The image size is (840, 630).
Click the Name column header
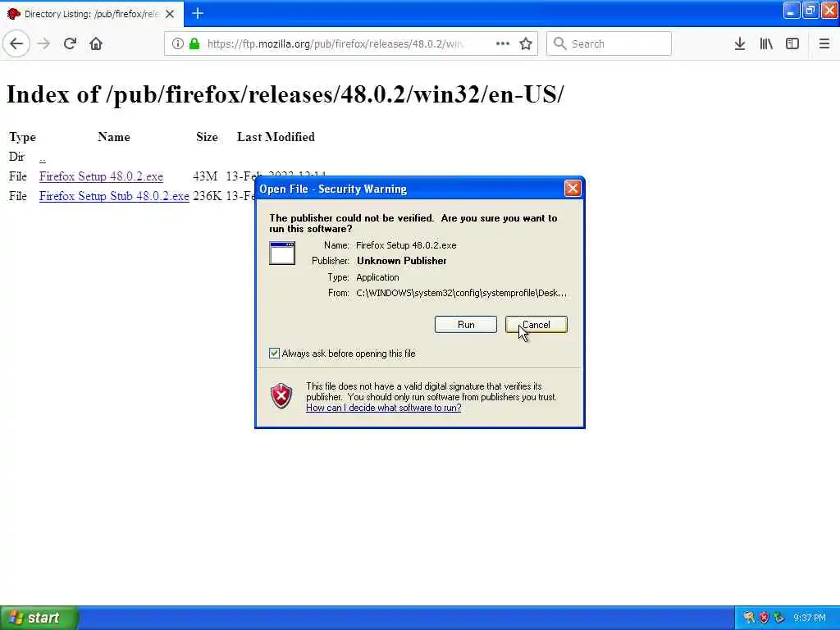114,137
